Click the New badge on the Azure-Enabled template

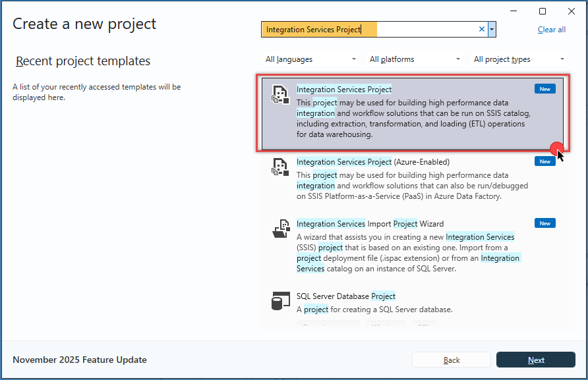click(544, 161)
